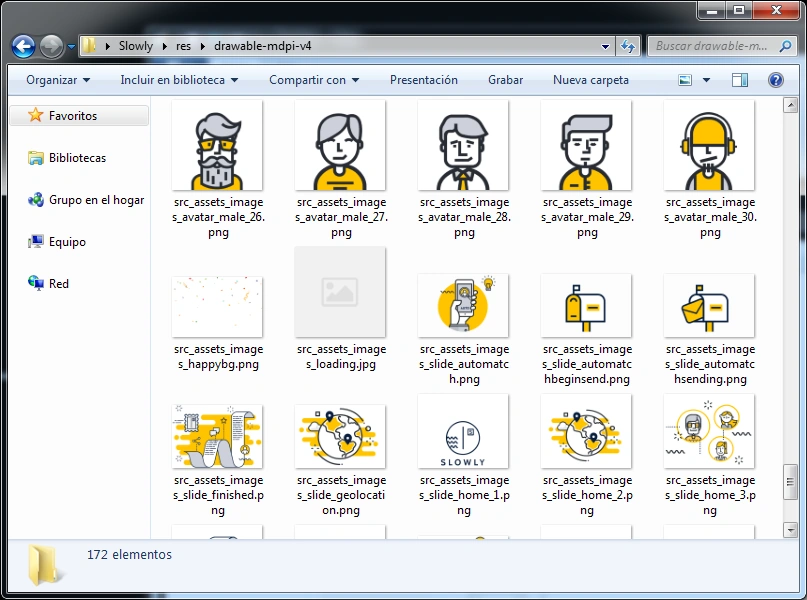Select the avatar_male_26.png bearded thumbnail
Screen dimensions: 807x600
(x=217, y=147)
